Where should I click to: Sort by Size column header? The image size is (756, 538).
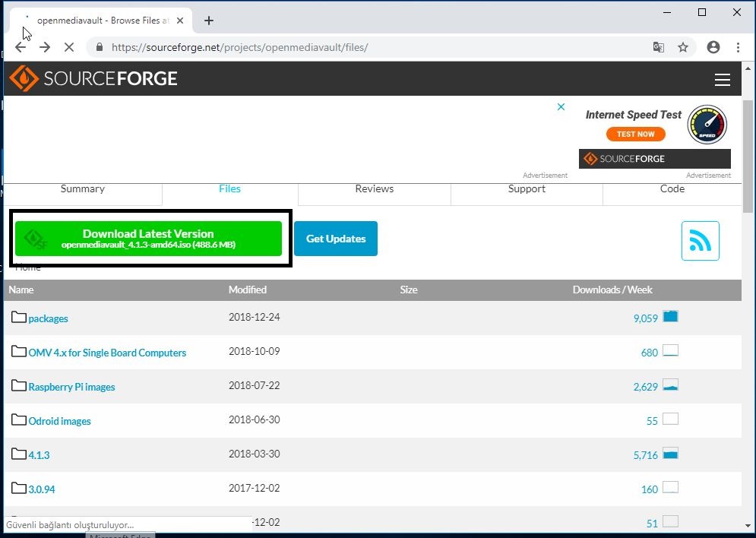[x=408, y=290]
